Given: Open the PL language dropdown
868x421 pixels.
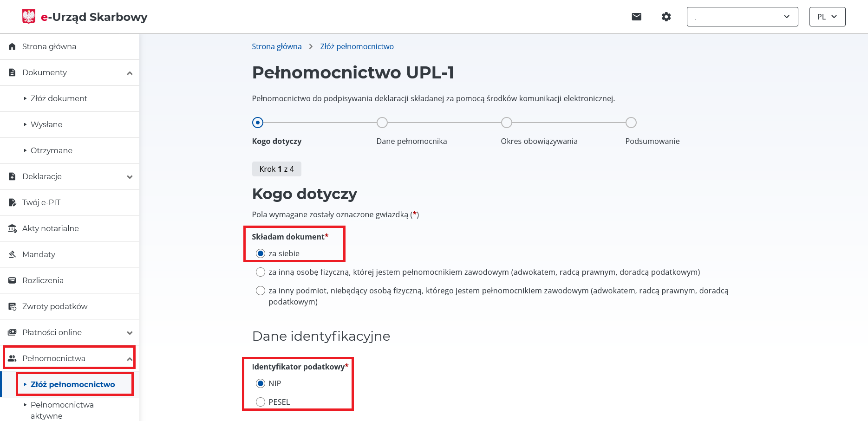Looking at the screenshot, I should (x=827, y=17).
